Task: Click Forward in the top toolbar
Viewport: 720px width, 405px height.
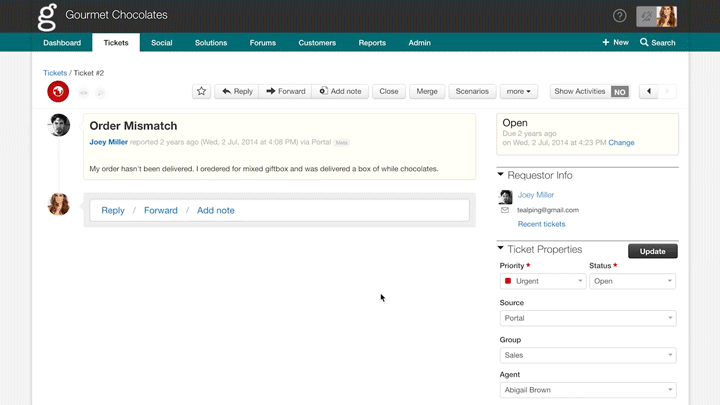Action: [285, 91]
